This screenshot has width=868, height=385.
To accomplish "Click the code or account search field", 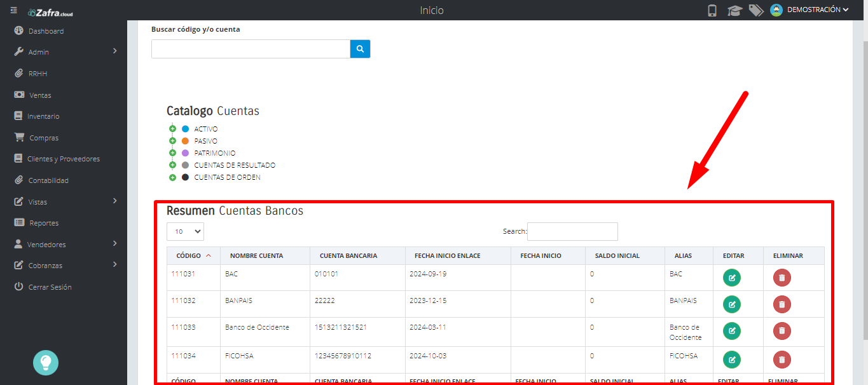I will [251, 49].
